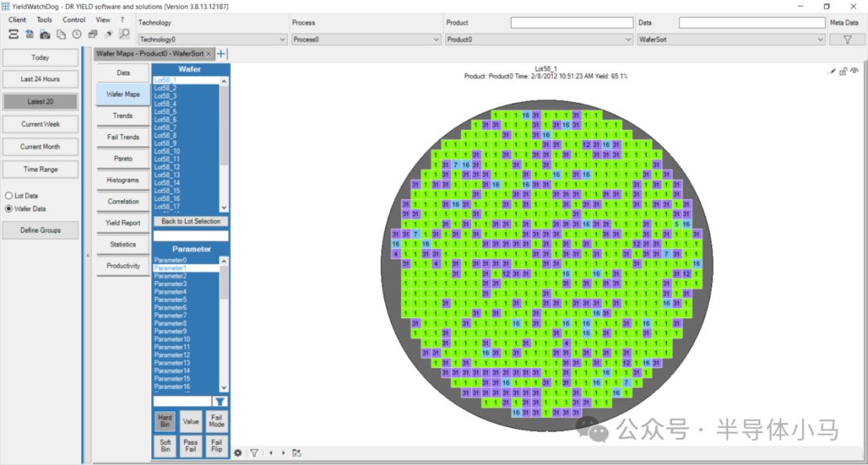Switch to the Pareto view tab
This screenshot has height=465, width=868.
point(123,159)
